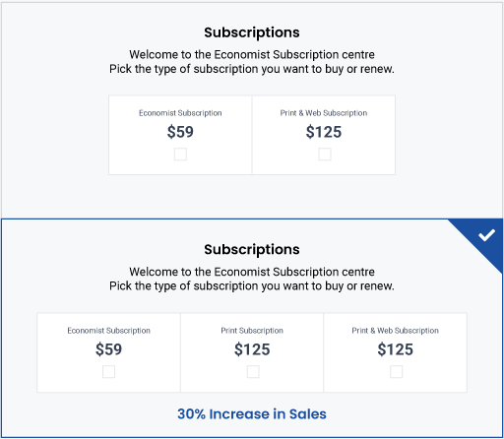Click the $59 price in the three-option version
The height and width of the screenshot is (439, 504).
click(108, 349)
